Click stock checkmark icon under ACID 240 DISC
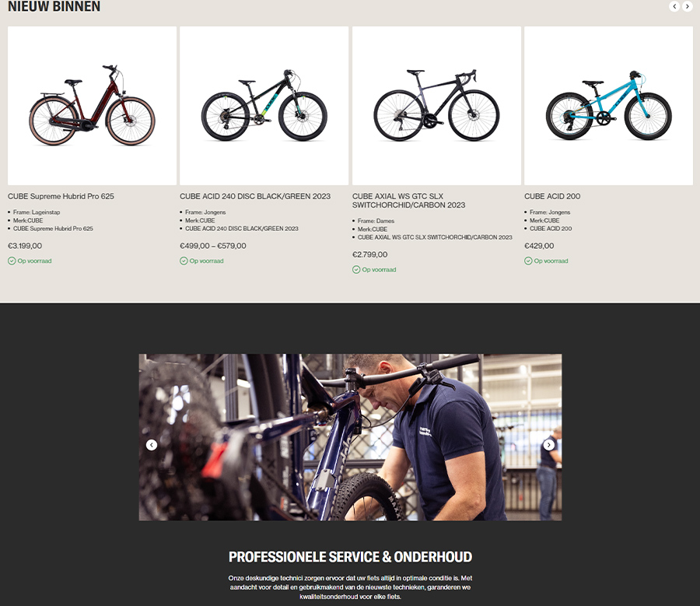700x606 pixels. (x=184, y=261)
